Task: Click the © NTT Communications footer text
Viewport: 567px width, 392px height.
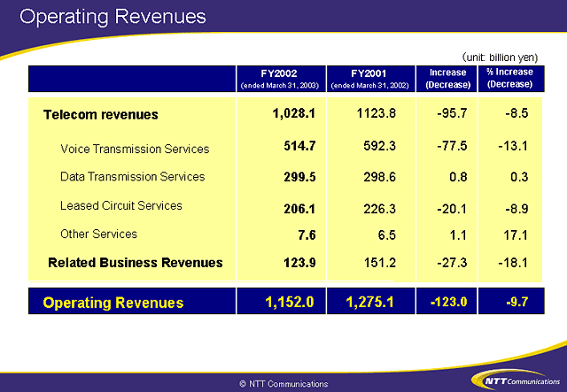Action: 283,384
